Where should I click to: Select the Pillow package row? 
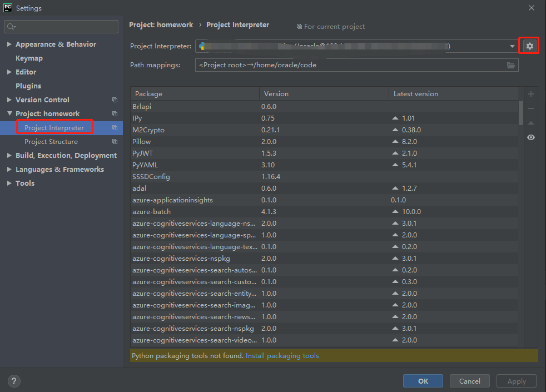pyautogui.click(x=325, y=142)
